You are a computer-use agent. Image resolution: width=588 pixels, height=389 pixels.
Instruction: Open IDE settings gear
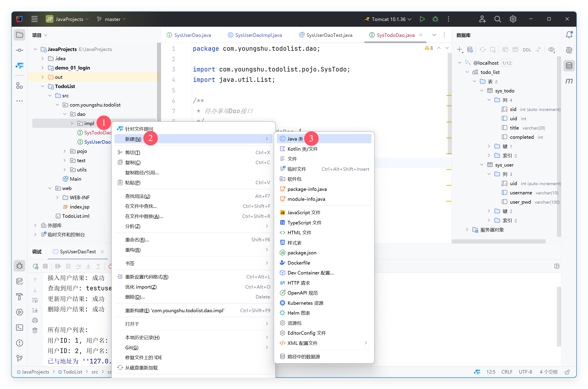(513, 19)
